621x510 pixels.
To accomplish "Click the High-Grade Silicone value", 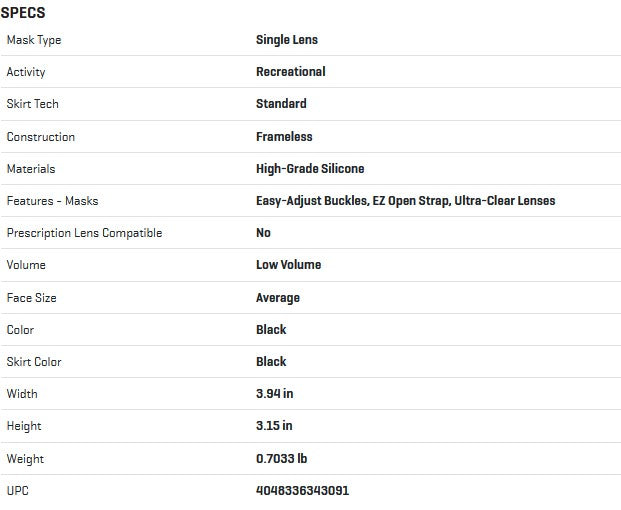I will [x=310, y=169].
